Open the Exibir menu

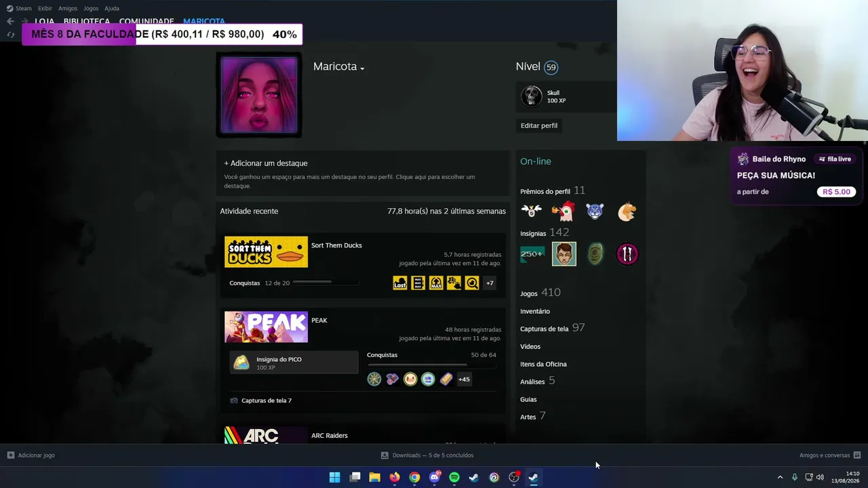(x=45, y=8)
